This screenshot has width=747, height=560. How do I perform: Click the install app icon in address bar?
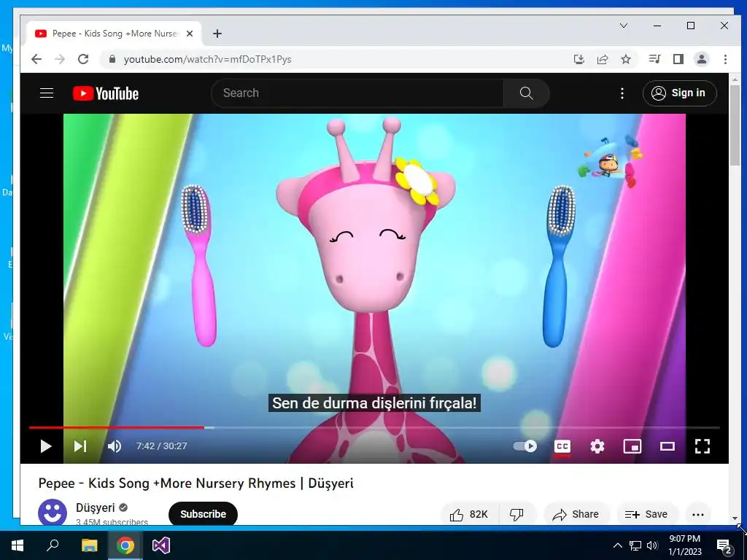(578, 59)
